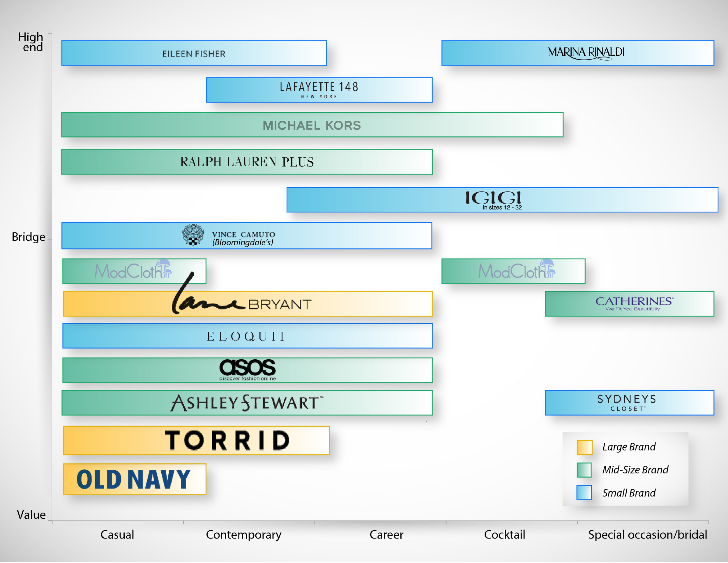Click the "Small Brand" legend label
The width and height of the screenshot is (728, 563).
click(x=629, y=492)
